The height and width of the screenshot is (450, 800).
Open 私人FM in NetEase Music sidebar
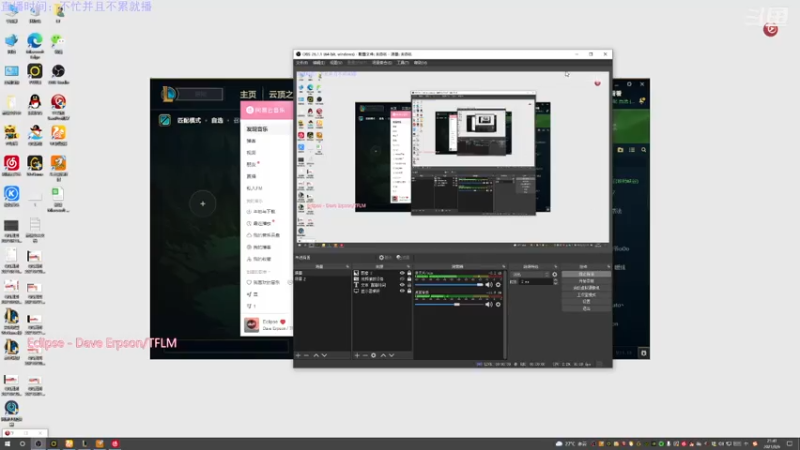pyautogui.click(x=254, y=188)
